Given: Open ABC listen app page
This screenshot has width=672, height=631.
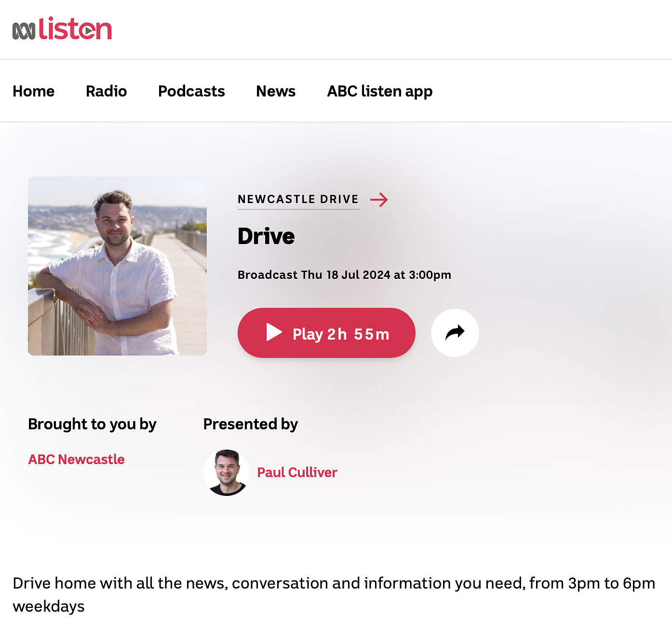Looking at the screenshot, I should click(380, 91).
